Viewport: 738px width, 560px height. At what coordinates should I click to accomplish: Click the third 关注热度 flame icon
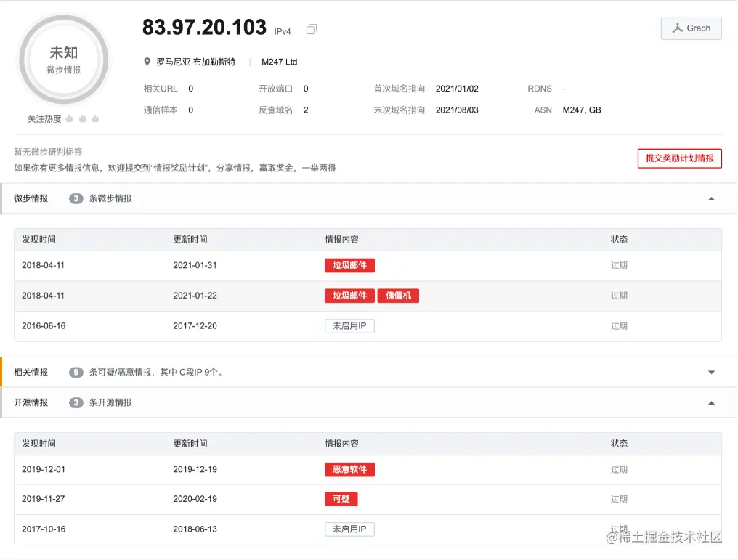point(96,119)
